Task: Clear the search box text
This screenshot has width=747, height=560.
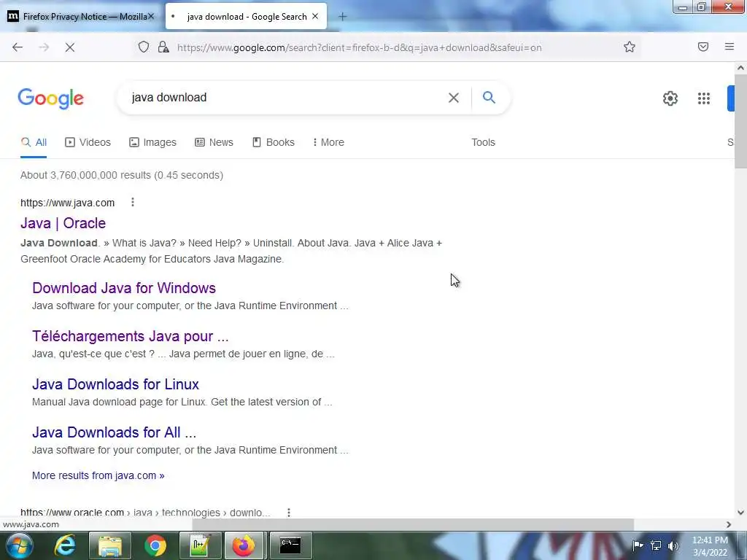Action: click(454, 98)
